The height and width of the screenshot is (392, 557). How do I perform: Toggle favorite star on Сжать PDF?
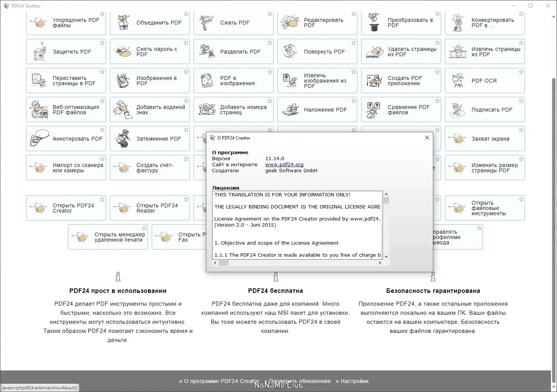click(270, 14)
